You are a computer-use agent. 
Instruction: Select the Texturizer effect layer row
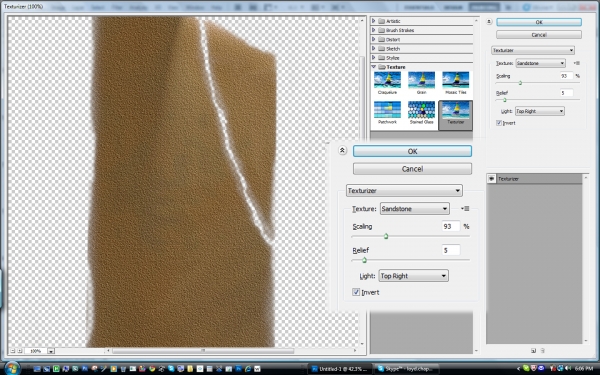click(x=535, y=179)
